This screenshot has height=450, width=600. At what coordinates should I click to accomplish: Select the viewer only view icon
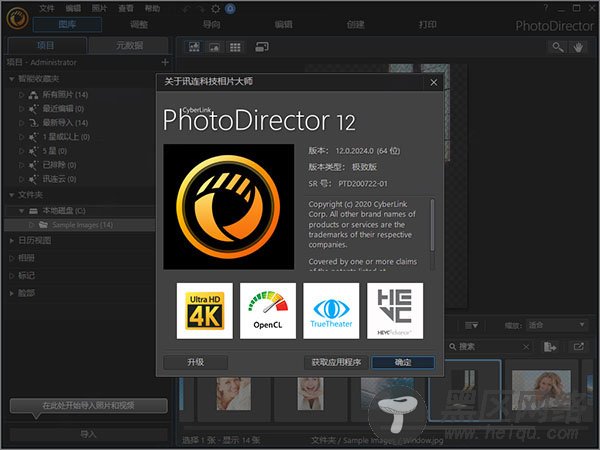pyautogui.click(x=214, y=47)
